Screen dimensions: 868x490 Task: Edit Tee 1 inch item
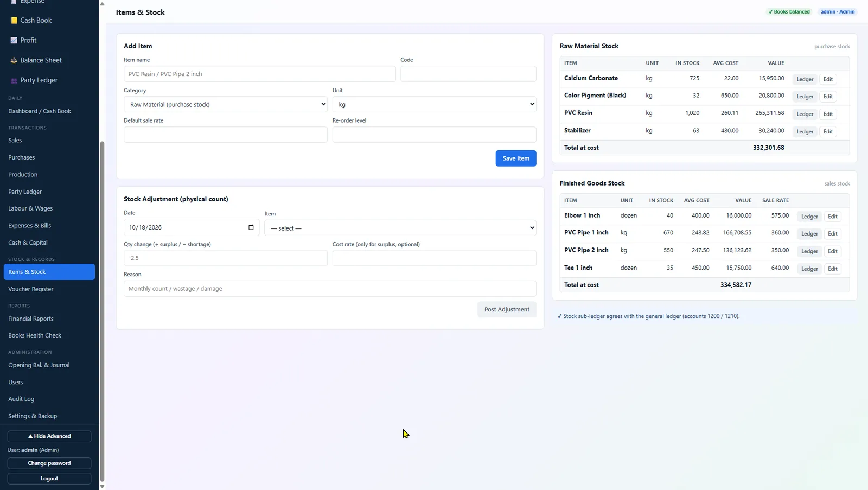833,269
